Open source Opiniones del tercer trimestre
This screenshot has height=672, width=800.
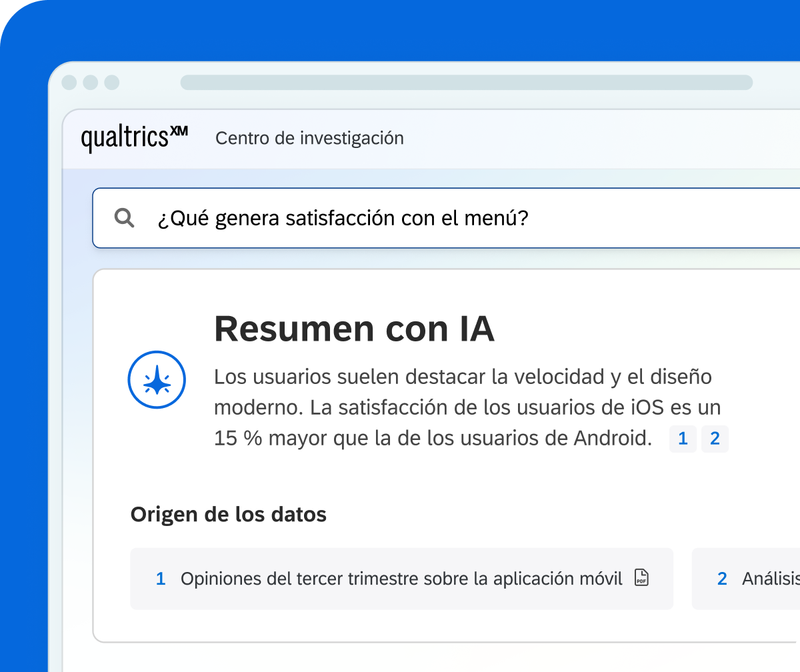point(401,579)
